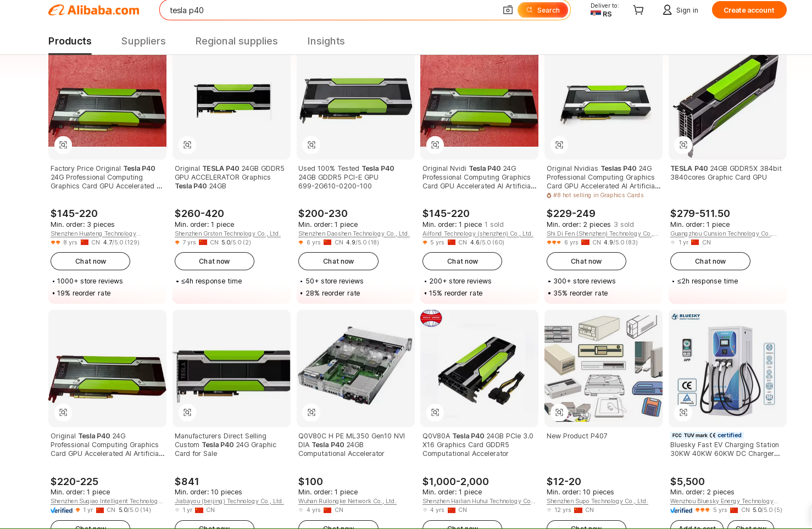Open Shi Di Fen (Shenzhen) Technology supplier link
This screenshot has height=529, width=812.
pos(602,233)
